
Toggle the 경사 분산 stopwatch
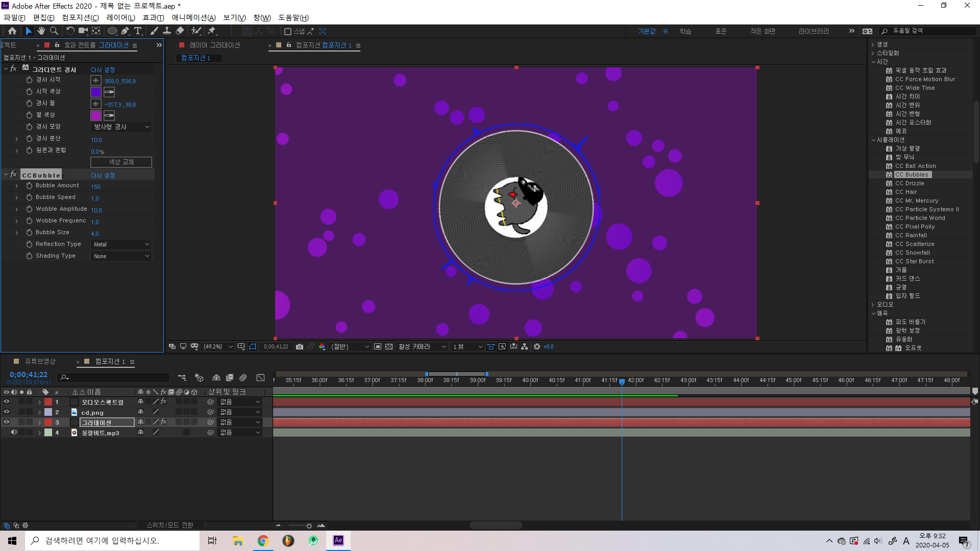(30, 139)
